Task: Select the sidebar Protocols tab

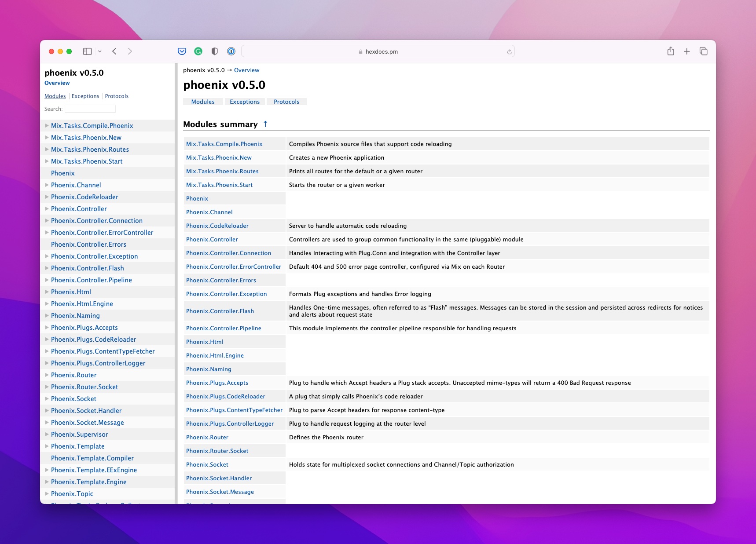Action: click(117, 96)
